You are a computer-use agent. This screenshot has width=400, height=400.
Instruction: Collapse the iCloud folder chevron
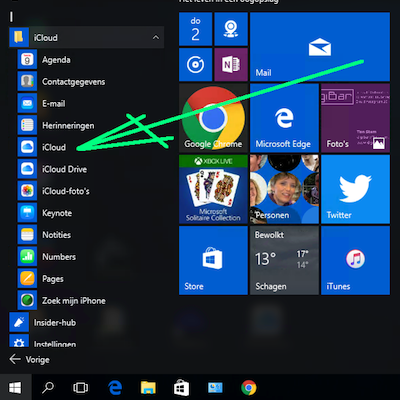(x=156, y=37)
